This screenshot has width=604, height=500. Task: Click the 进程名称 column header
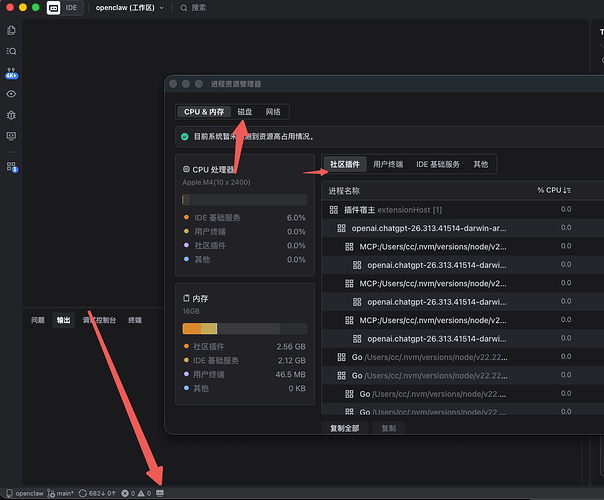click(x=344, y=191)
